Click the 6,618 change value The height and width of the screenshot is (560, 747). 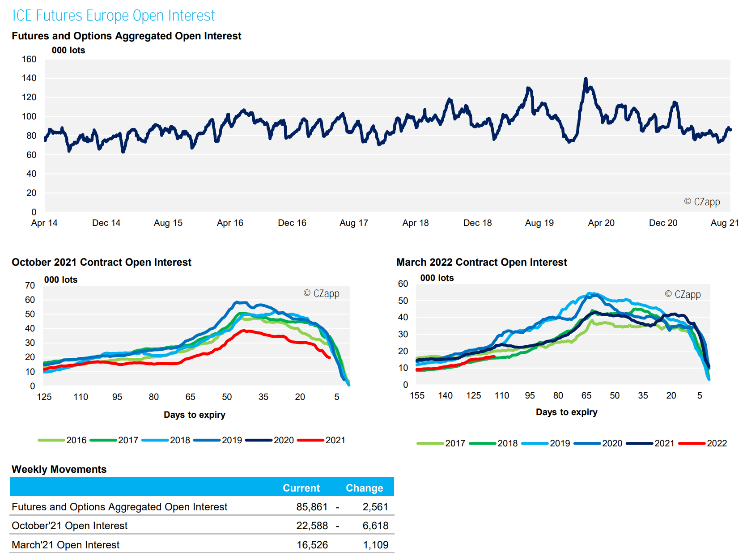pos(375,526)
